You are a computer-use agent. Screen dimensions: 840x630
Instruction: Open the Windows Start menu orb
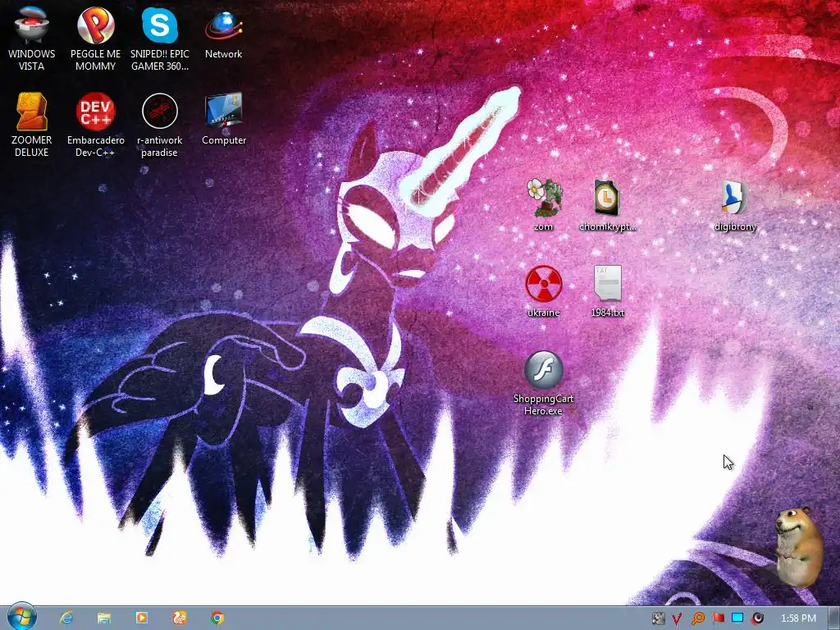click(x=21, y=617)
